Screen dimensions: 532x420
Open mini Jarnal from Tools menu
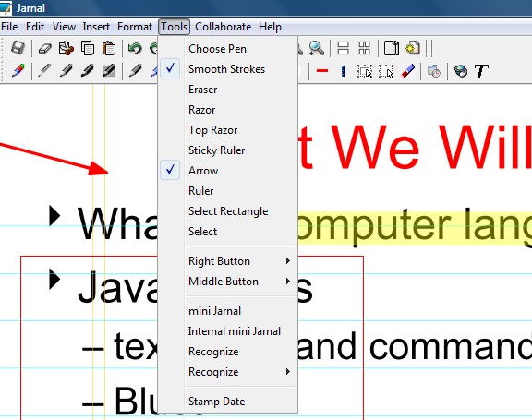(x=226, y=310)
